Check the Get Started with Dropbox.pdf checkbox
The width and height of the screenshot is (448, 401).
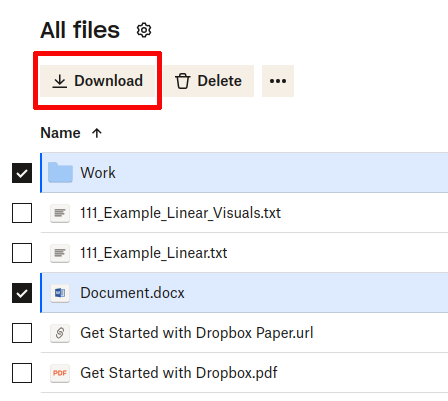[22, 373]
